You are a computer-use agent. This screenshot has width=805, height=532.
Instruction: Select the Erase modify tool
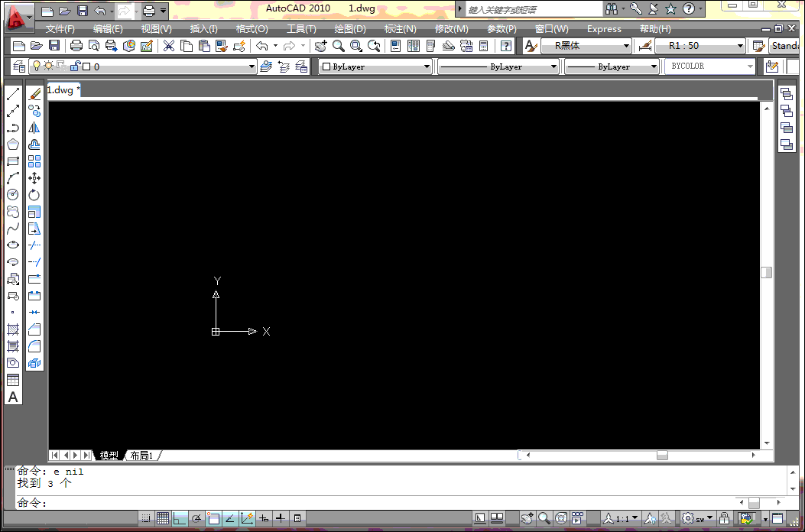(x=34, y=94)
